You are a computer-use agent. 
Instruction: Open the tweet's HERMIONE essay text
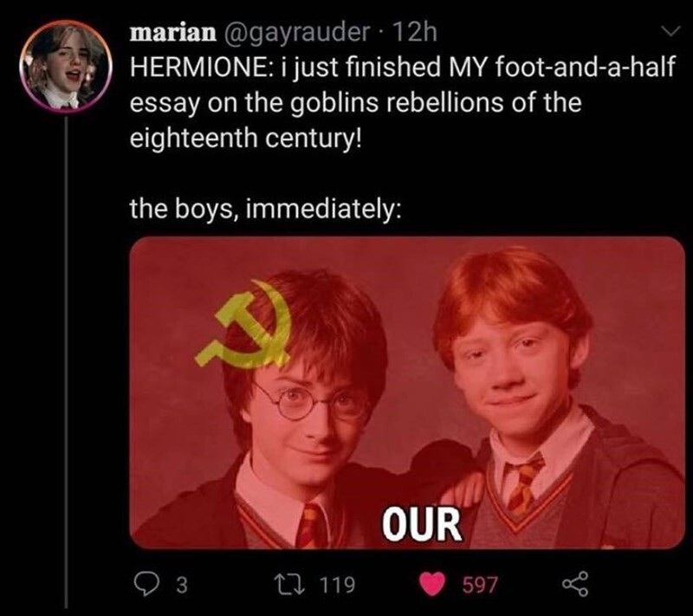(x=402, y=102)
